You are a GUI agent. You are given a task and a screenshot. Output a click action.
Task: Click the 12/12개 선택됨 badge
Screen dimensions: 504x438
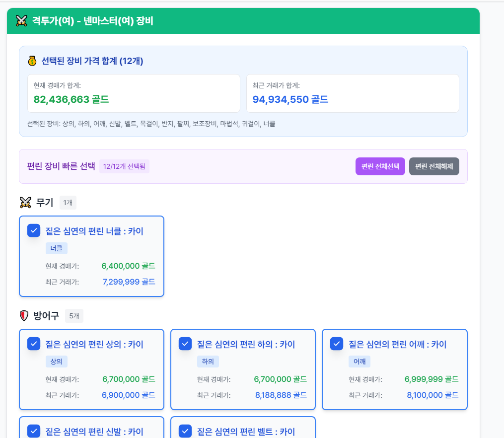[124, 166]
